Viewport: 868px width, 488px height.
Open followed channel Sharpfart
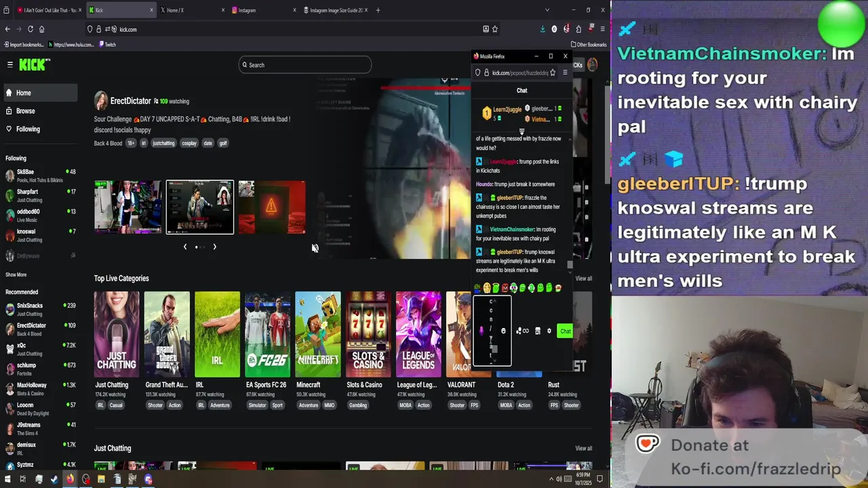[x=41, y=196]
